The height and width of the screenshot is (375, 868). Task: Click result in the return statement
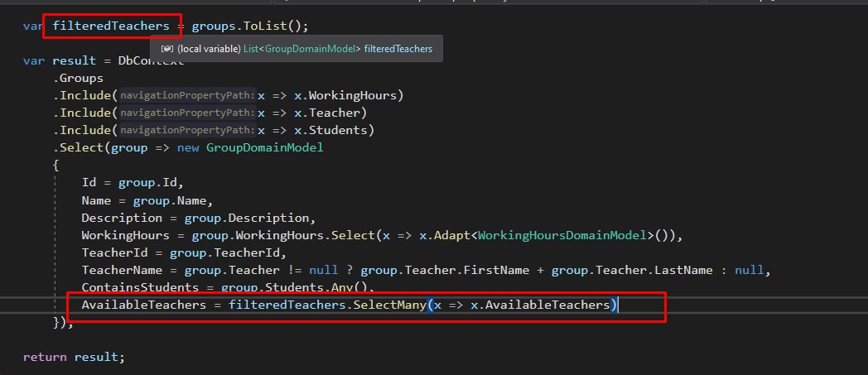click(x=96, y=357)
